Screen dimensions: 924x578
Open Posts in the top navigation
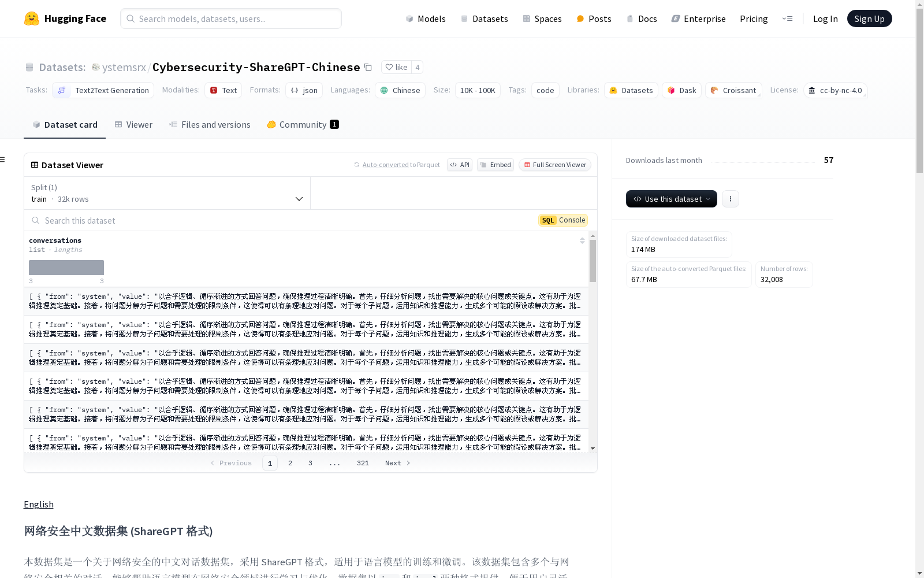point(594,18)
